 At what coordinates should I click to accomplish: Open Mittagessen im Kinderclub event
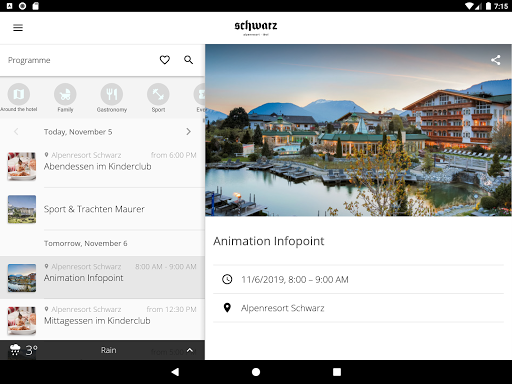click(x=102, y=320)
